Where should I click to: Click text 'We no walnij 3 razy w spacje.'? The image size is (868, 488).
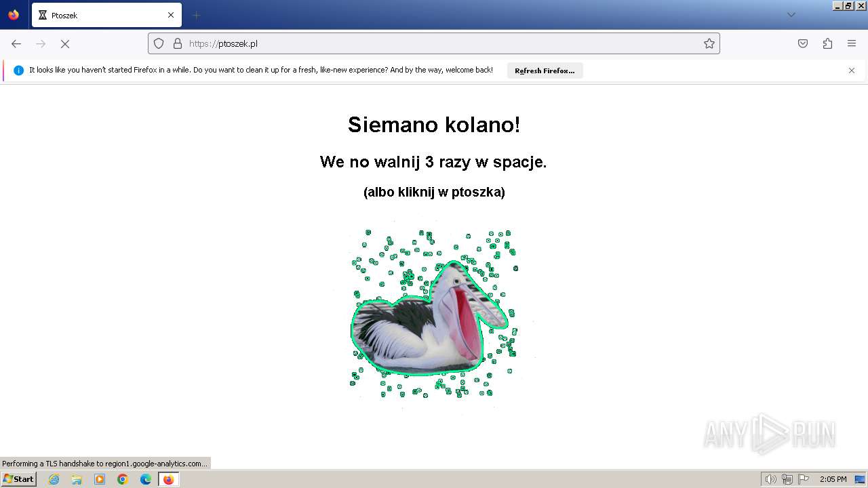(433, 162)
